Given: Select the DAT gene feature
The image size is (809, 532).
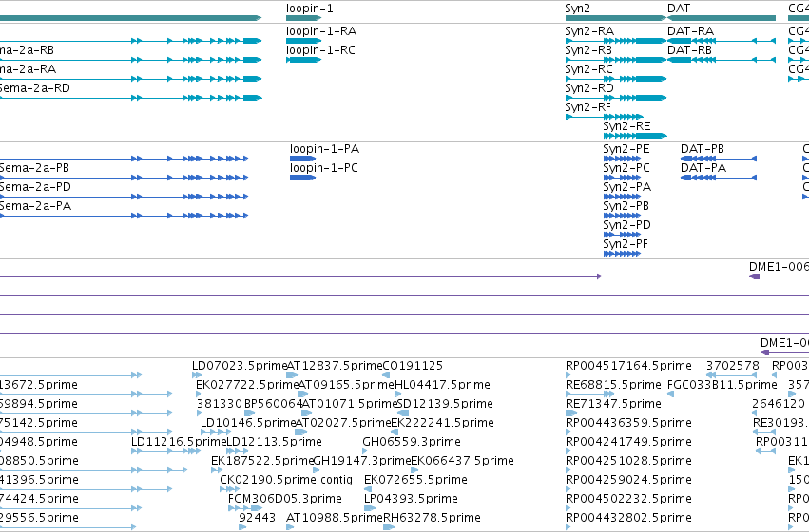Looking at the screenshot, I should (722, 18).
